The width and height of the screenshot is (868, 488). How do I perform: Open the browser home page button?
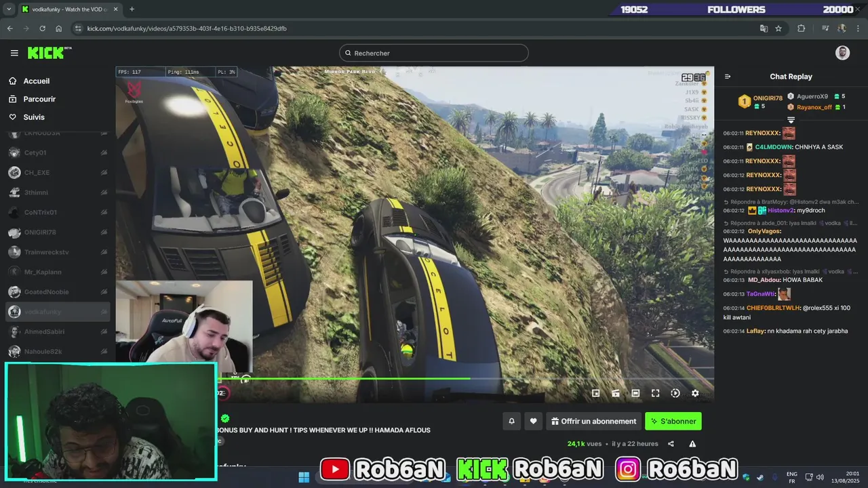point(58,28)
